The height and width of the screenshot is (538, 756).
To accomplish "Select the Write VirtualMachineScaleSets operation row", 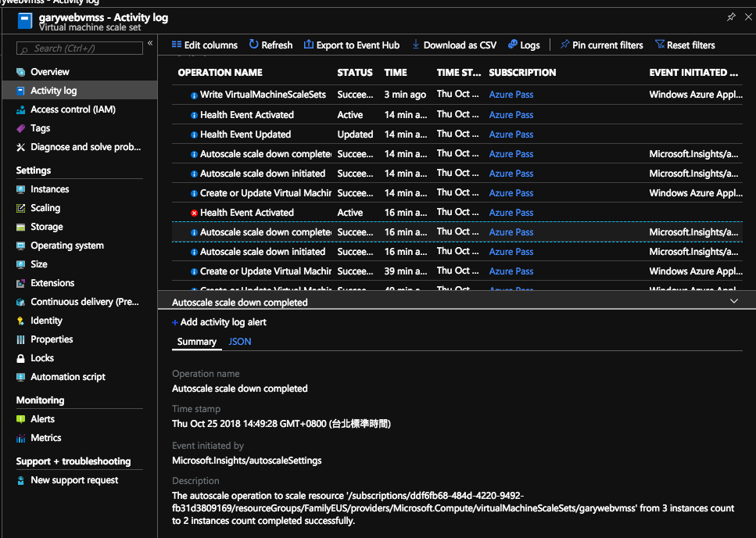I will (457, 95).
